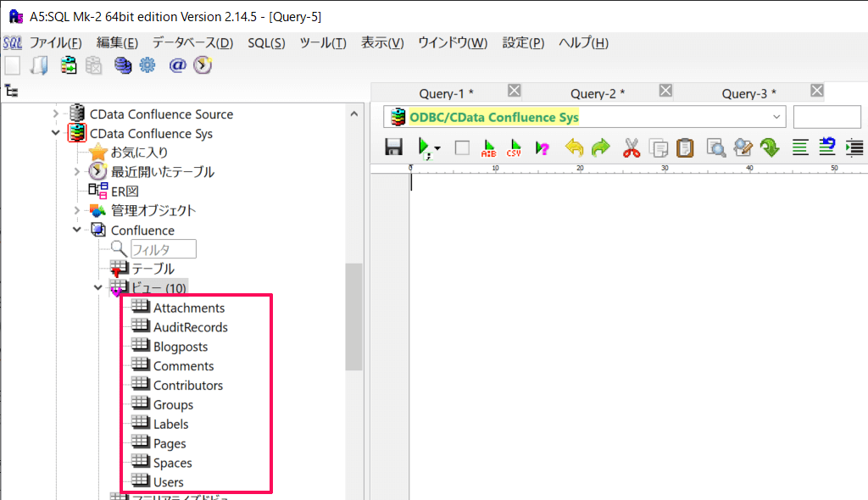Image resolution: width=868 pixels, height=500 pixels.
Task: Click the find and replace pencil icon
Action: click(743, 147)
